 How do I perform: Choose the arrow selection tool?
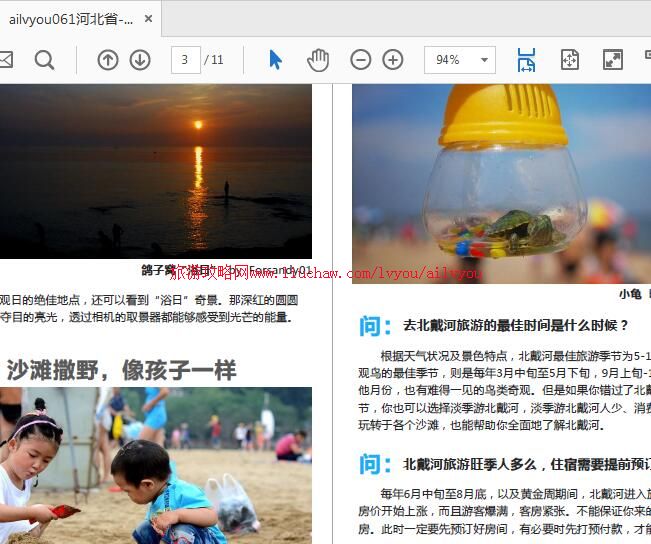coord(275,60)
